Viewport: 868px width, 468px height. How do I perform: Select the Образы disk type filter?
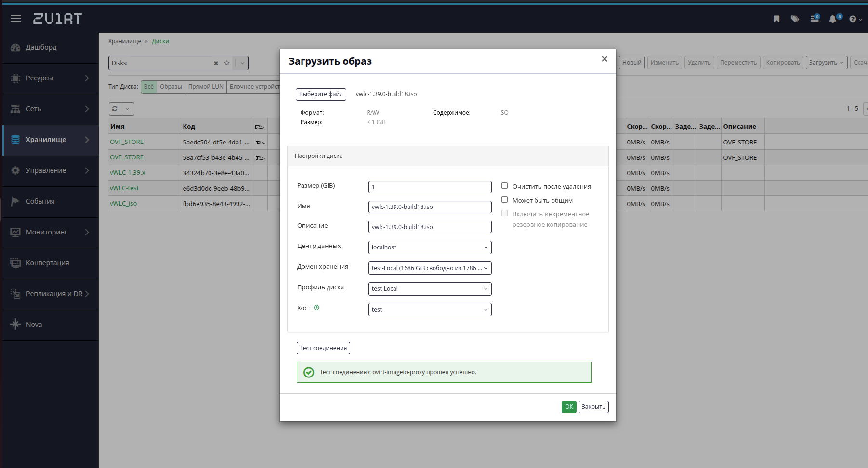click(x=171, y=87)
